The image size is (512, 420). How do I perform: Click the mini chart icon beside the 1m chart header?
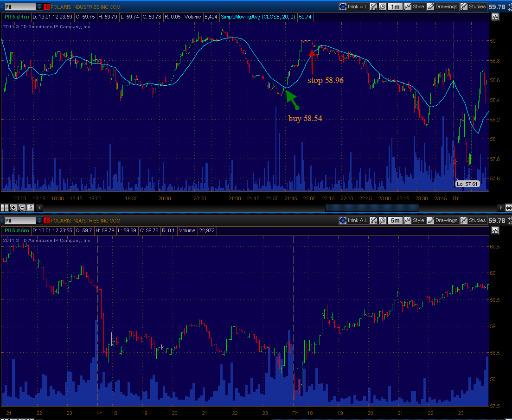pos(495,17)
